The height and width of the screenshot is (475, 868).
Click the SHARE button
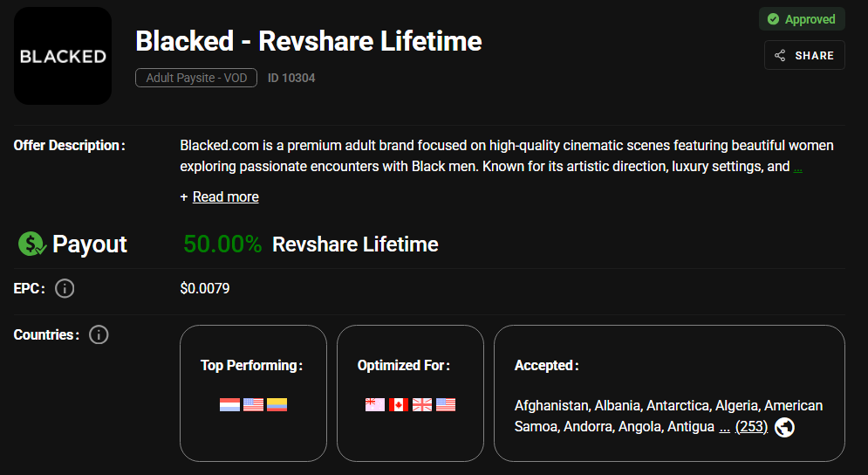pyautogui.click(x=804, y=55)
